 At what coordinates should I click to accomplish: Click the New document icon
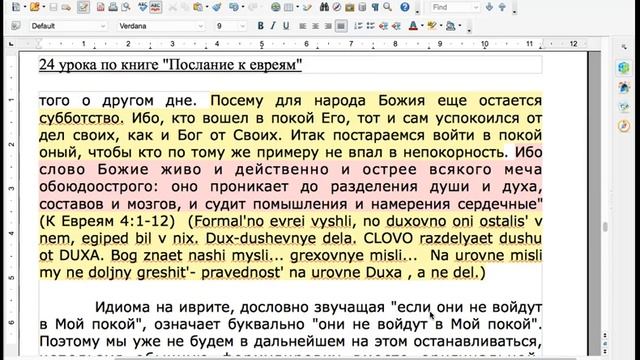click(x=16, y=7)
